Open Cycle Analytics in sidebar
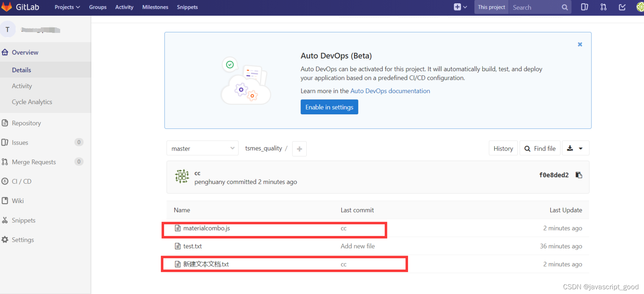 (x=32, y=102)
